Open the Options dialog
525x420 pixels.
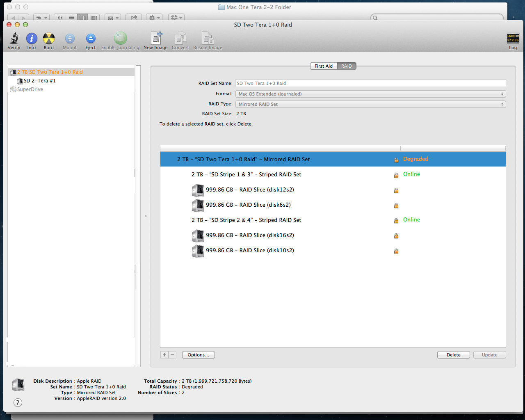198,354
